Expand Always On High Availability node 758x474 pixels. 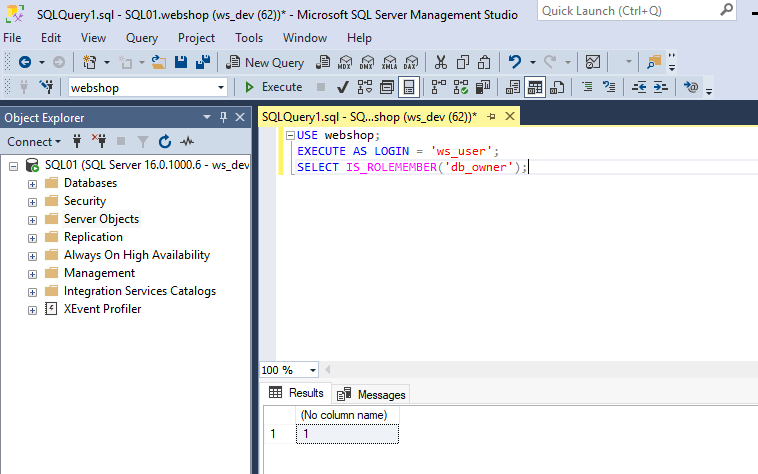tap(32, 256)
